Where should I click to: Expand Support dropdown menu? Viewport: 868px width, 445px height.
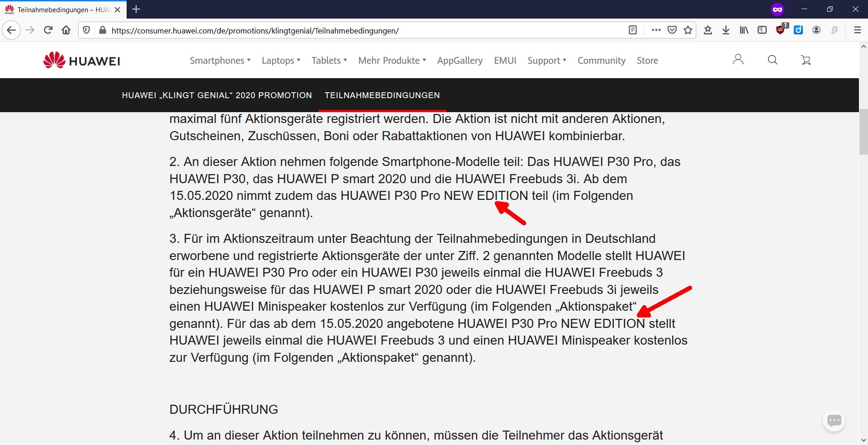547,61
